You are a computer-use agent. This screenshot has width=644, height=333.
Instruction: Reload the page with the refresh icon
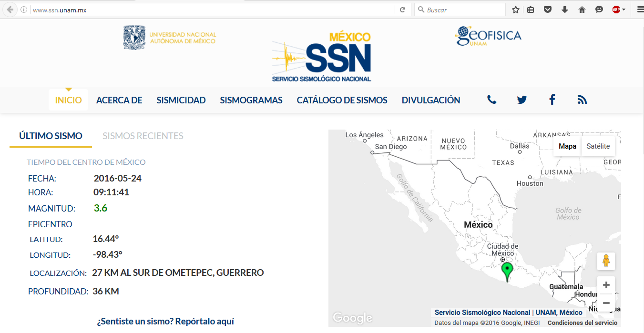point(402,9)
